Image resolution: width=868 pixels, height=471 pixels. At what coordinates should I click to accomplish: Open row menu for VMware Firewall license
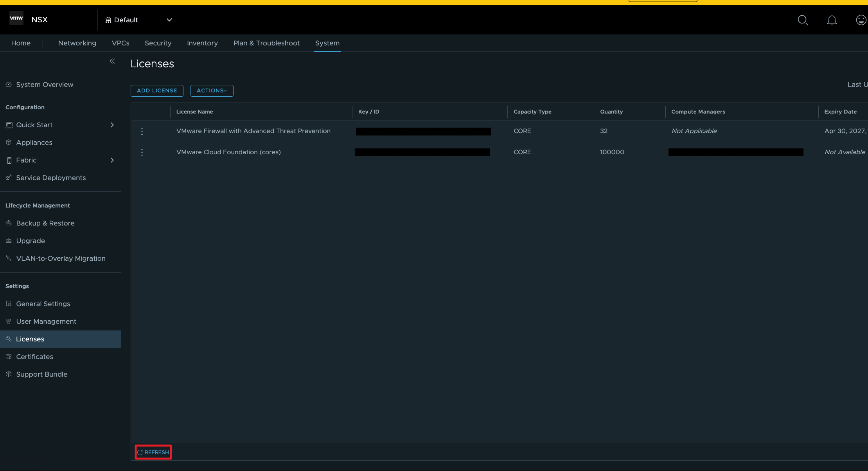point(142,132)
